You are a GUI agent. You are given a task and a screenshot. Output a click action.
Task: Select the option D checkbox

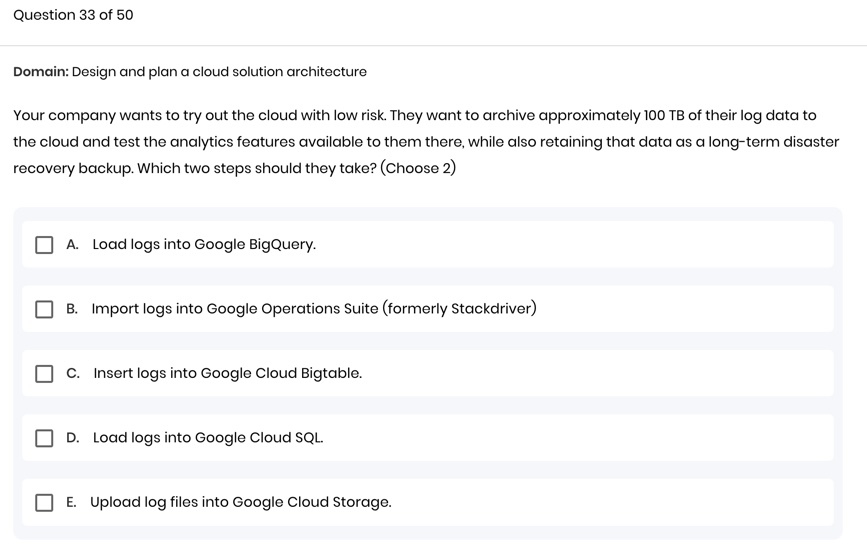[x=44, y=438]
